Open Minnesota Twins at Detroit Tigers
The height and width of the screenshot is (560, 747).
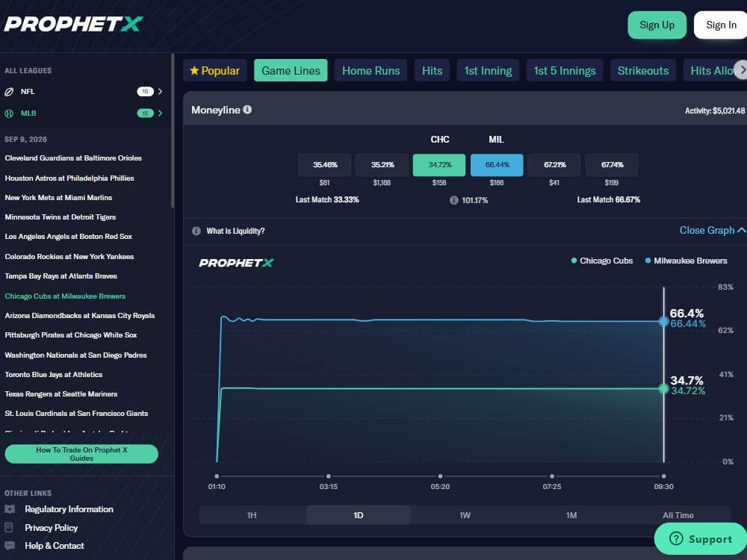point(61,217)
